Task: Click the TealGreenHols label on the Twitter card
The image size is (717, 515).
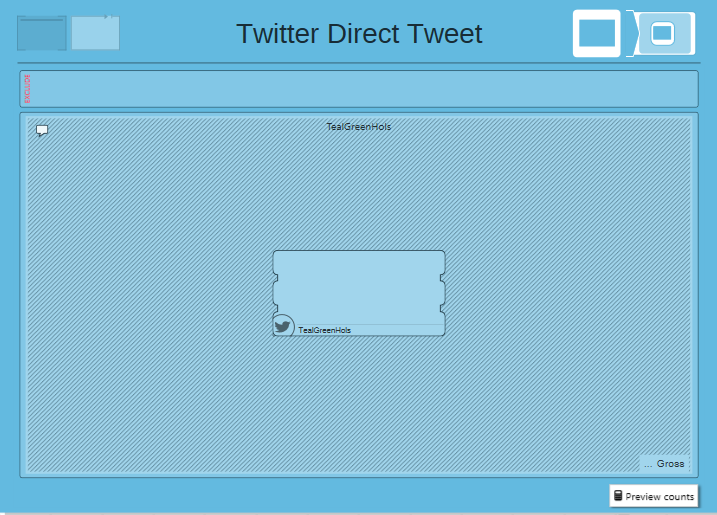Action: click(x=324, y=330)
